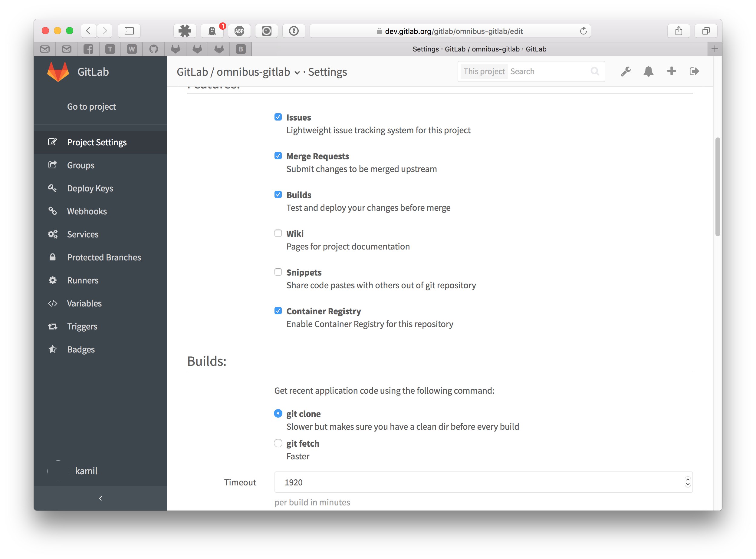
Task: Click the GitLab group breadcrumb link
Action: pyautogui.click(x=192, y=72)
